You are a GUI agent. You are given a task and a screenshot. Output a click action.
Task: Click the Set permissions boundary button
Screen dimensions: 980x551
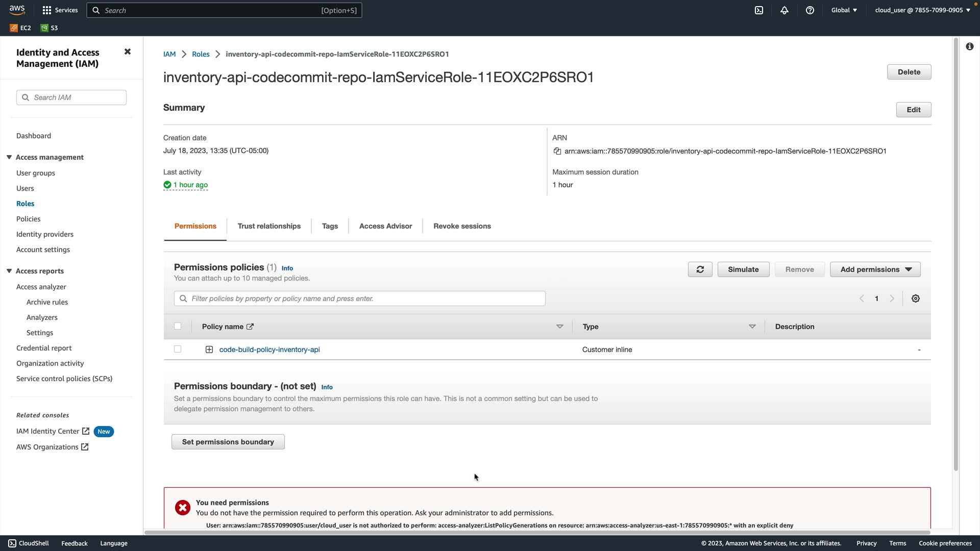[228, 442]
